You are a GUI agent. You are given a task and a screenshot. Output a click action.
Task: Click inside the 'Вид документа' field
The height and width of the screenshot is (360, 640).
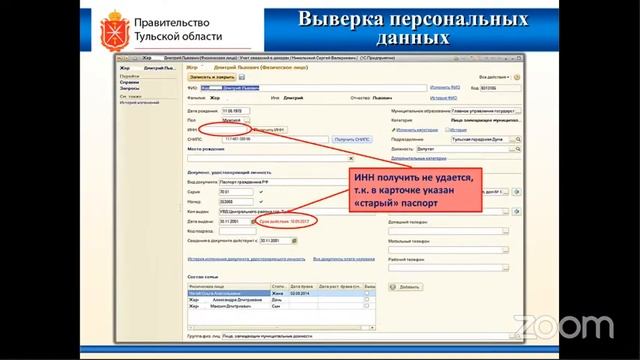[284, 182]
